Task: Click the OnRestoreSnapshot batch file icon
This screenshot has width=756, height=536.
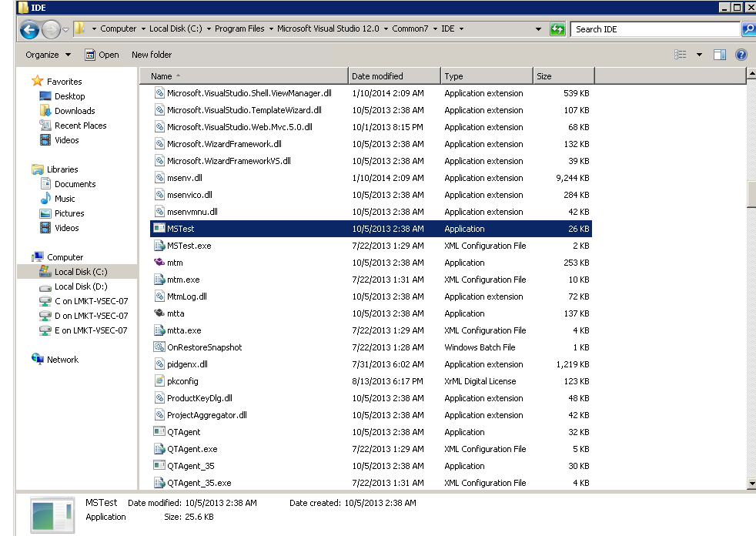Action: (159, 347)
